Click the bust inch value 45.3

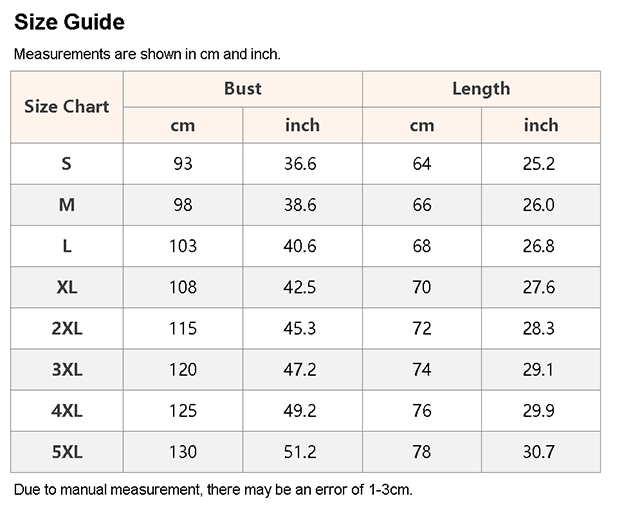(300, 328)
